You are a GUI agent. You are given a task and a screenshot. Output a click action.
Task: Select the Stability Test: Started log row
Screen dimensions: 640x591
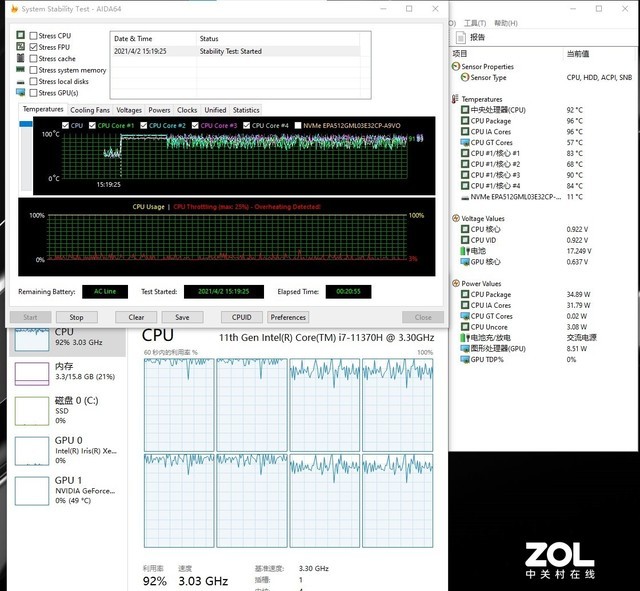click(x=236, y=51)
